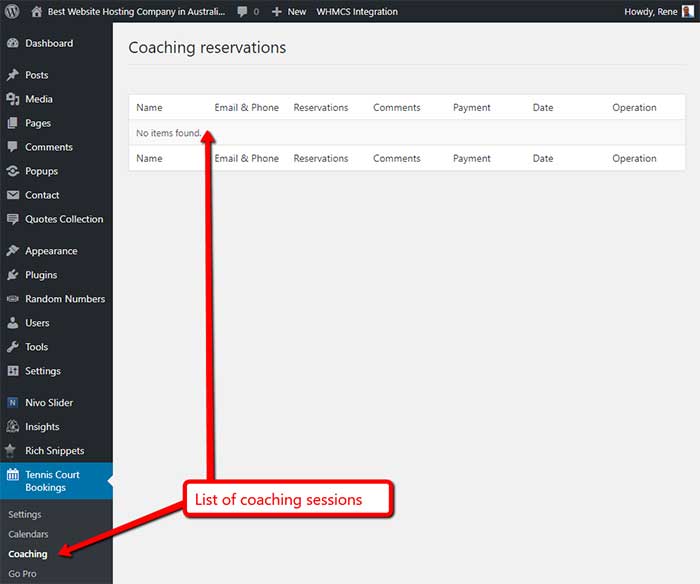Click the Go Pro submenu link
Image resolution: width=700 pixels, height=584 pixels.
(22, 574)
